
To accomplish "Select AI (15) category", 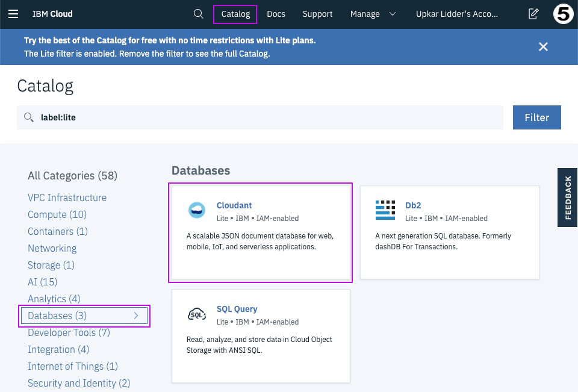I will tap(42, 282).
